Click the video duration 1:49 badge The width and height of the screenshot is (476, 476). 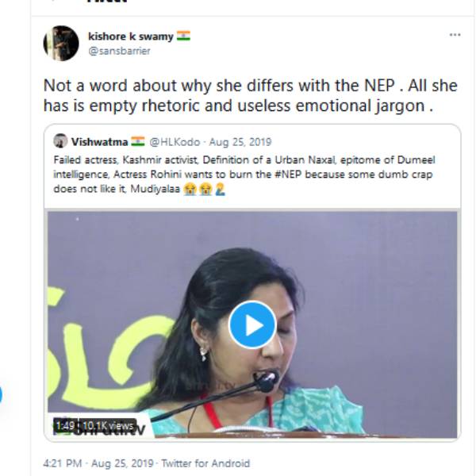(64, 425)
